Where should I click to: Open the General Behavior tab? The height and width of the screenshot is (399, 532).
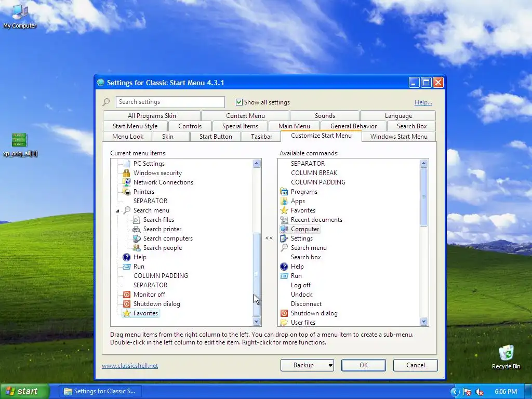(353, 126)
